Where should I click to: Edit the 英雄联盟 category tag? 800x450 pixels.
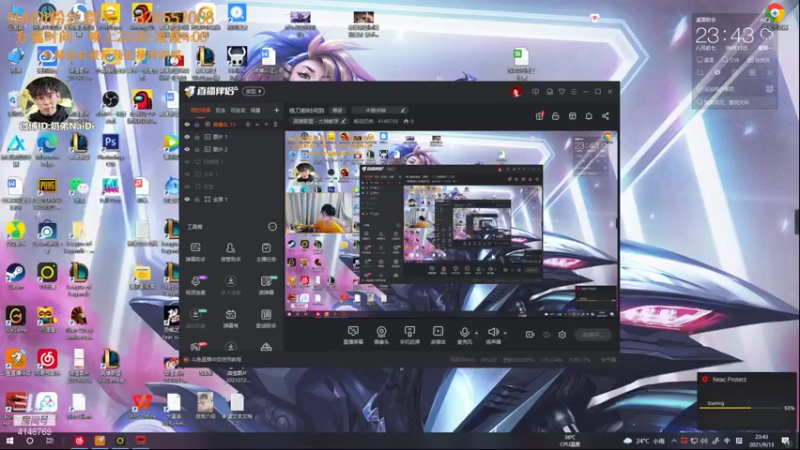pos(319,121)
